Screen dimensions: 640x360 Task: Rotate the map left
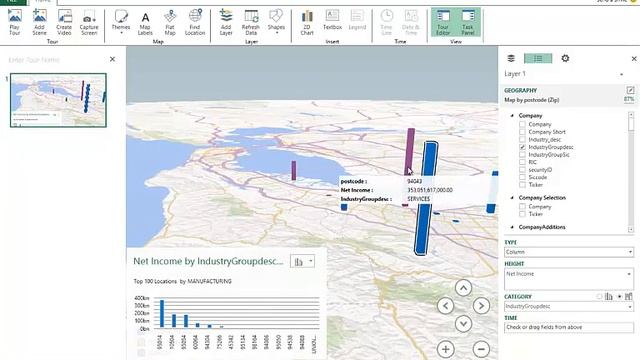(445, 306)
